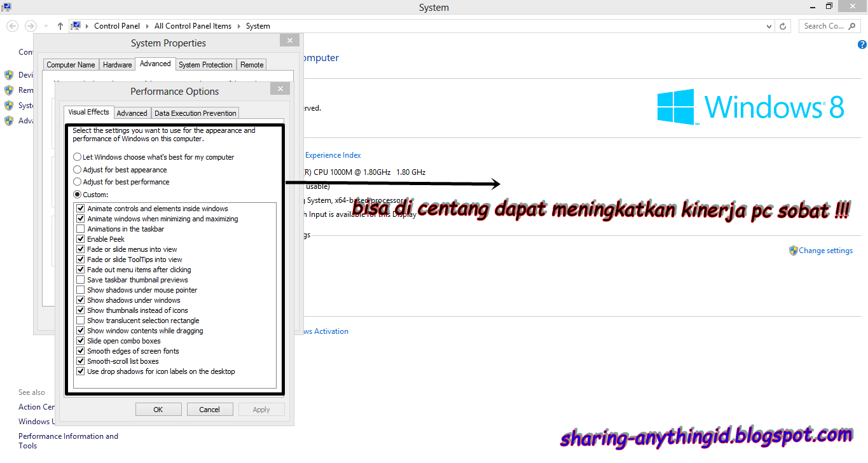Go up one level with Up arrow

tap(60, 26)
